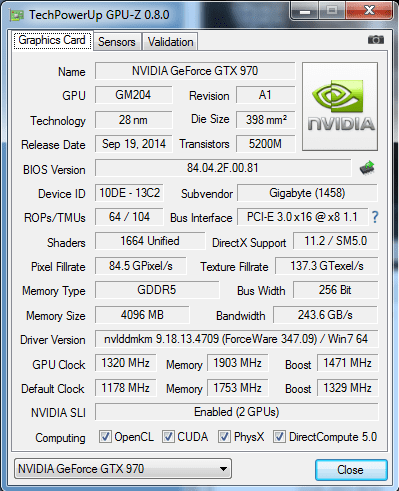Click the Bus Interface field PCI-E 3.0 x16
The image size is (399, 491).
(x=302, y=217)
